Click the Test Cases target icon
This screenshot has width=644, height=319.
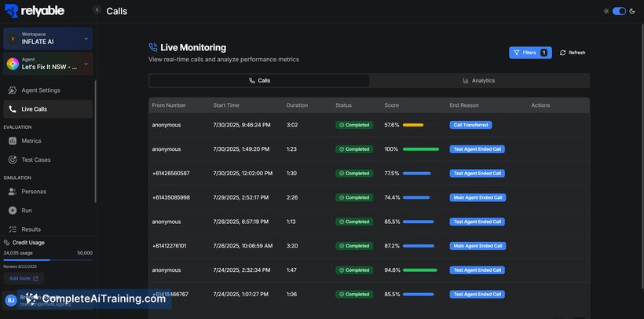pos(13,160)
